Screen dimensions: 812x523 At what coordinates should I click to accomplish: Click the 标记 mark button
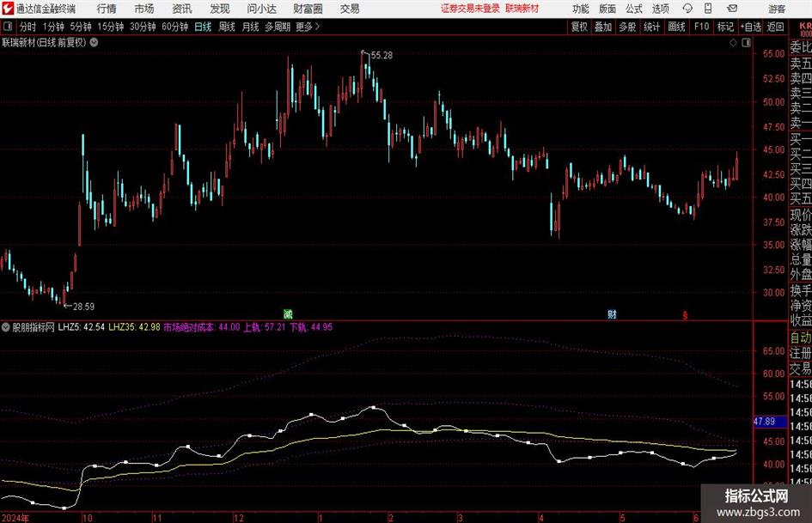point(725,27)
